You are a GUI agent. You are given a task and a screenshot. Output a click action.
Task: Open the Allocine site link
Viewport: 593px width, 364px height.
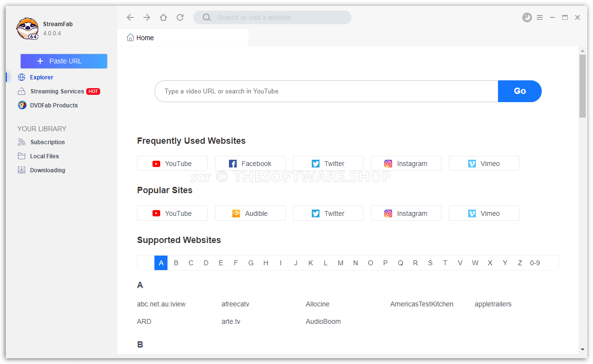318,304
